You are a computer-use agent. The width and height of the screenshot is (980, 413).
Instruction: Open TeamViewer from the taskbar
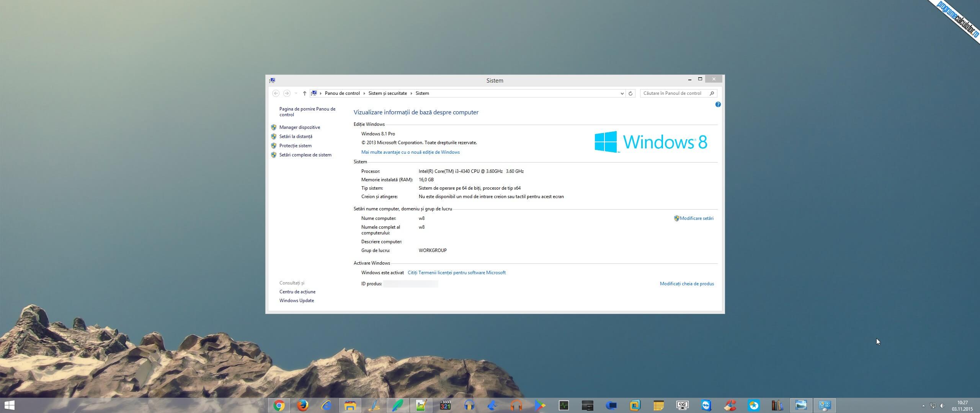click(x=706, y=405)
